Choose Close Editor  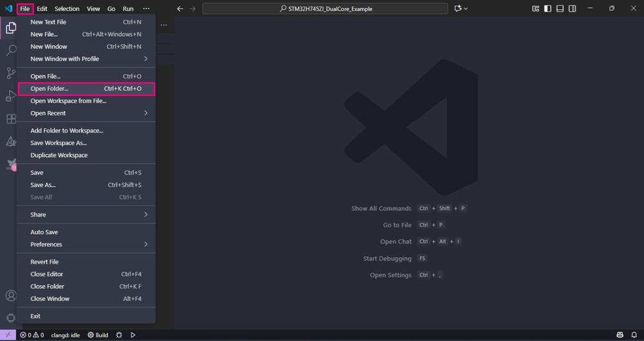(x=86, y=274)
